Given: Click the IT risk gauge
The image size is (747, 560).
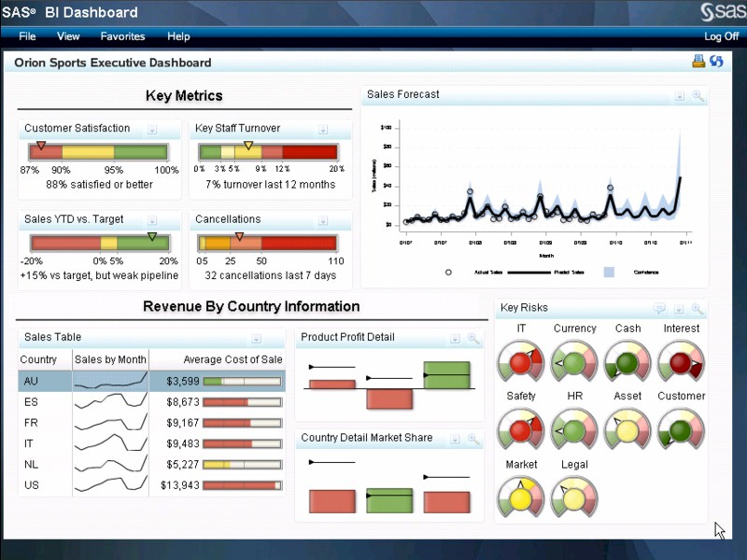Looking at the screenshot, I should (x=521, y=361).
